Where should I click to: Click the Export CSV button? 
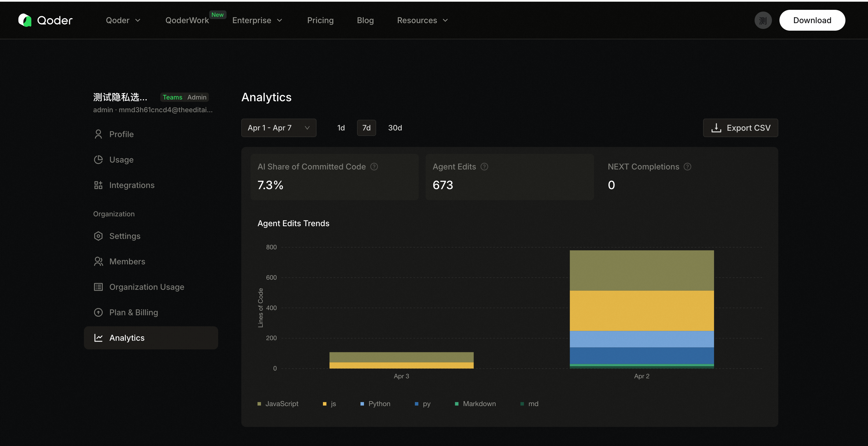[740, 128]
